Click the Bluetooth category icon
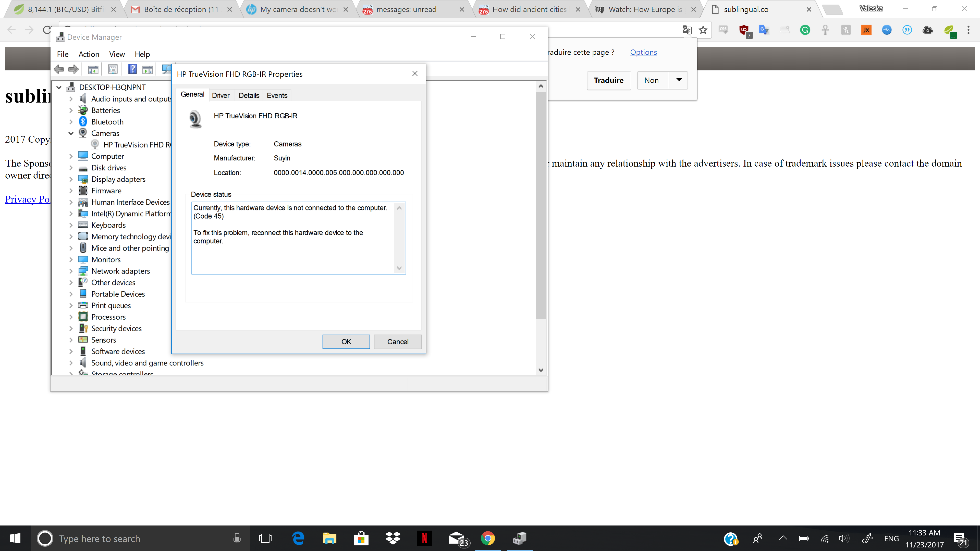The width and height of the screenshot is (980, 551). (x=83, y=122)
